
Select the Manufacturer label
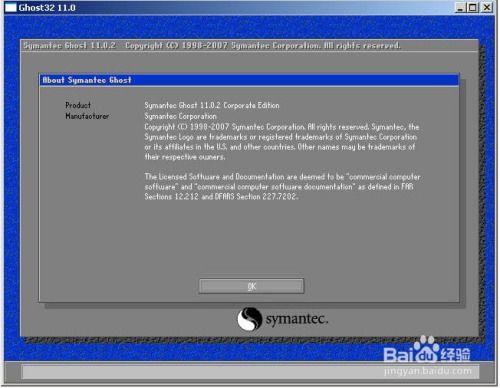click(87, 116)
